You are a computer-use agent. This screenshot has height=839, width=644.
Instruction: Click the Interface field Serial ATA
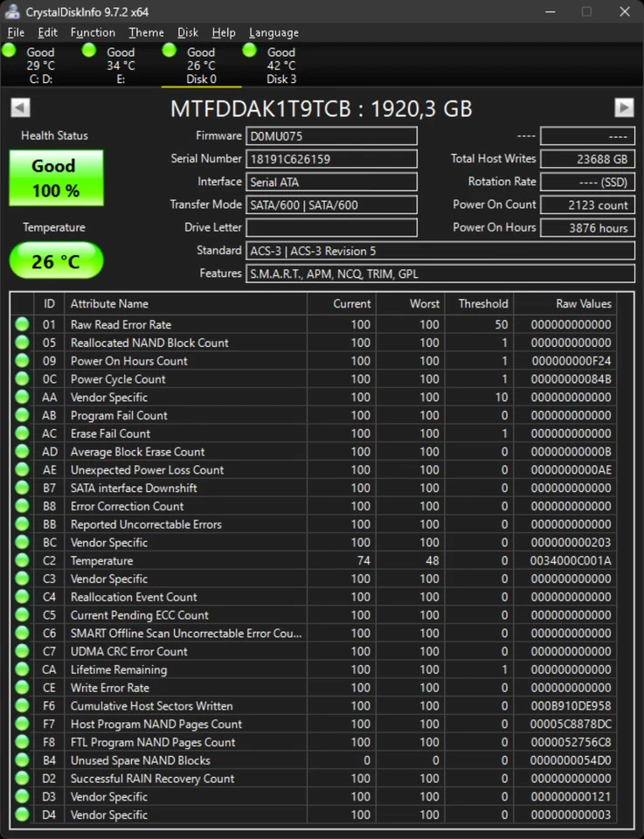click(331, 182)
